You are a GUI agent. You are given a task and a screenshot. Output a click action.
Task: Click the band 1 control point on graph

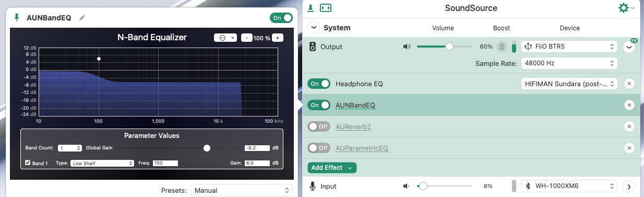pos(99,59)
